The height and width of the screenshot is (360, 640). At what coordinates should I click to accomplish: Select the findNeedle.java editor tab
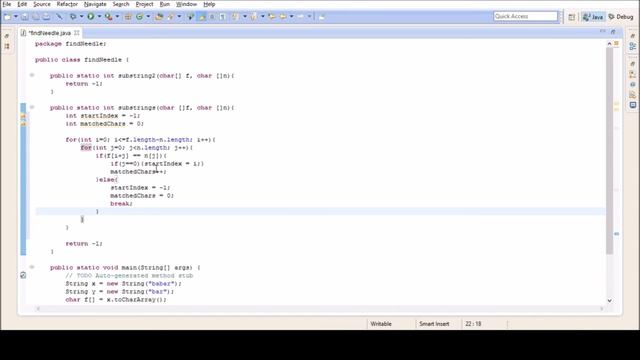tap(49, 33)
